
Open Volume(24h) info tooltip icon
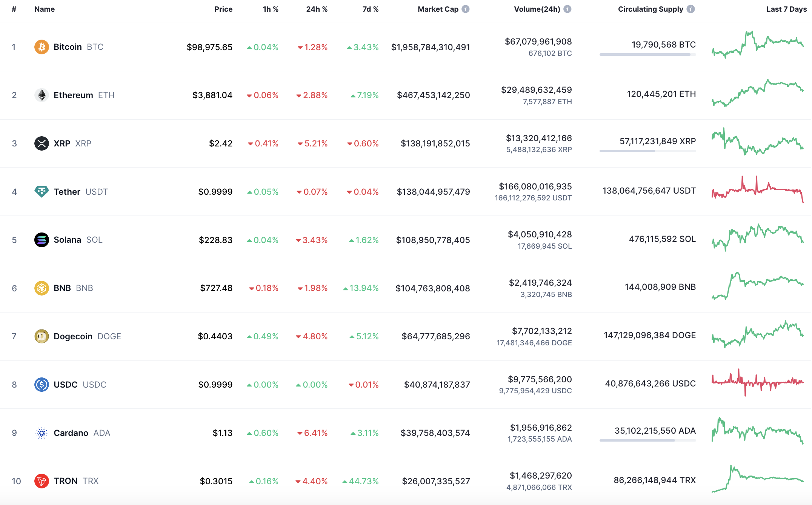point(567,9)
